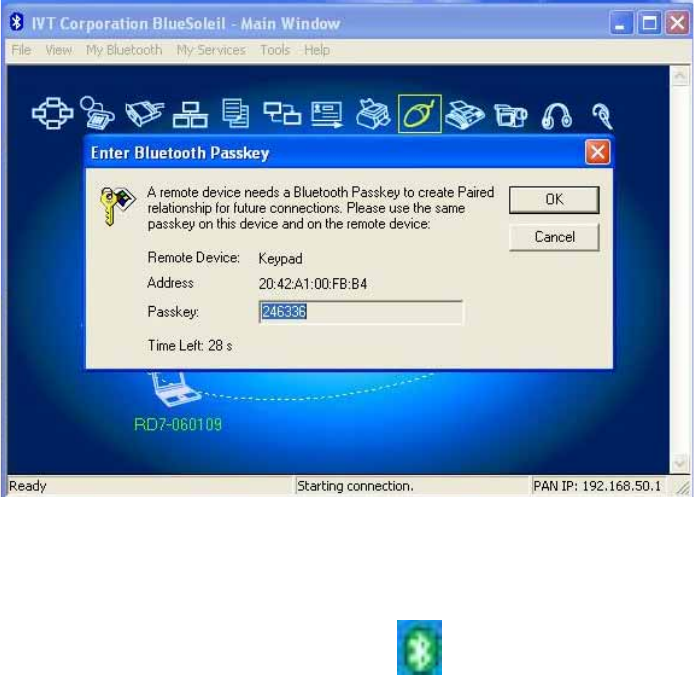Viewport: 694px width, 675px height.
Task: Click the PAN IP status bar entry
Action: coord(597,486)
